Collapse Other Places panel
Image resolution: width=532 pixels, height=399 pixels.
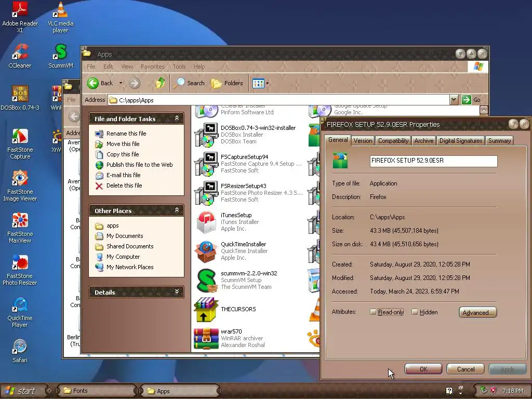(177, 210)
